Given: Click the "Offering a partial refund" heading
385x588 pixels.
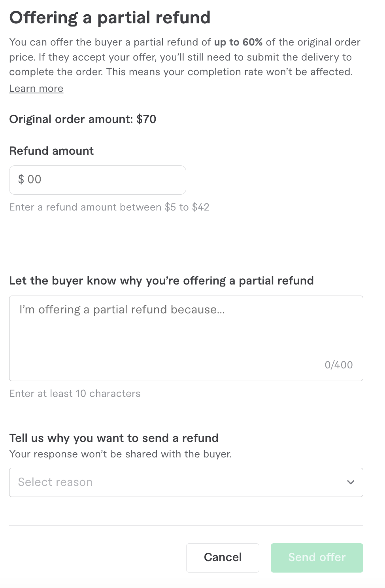Looking at the screenshot, I should [110, 18].
